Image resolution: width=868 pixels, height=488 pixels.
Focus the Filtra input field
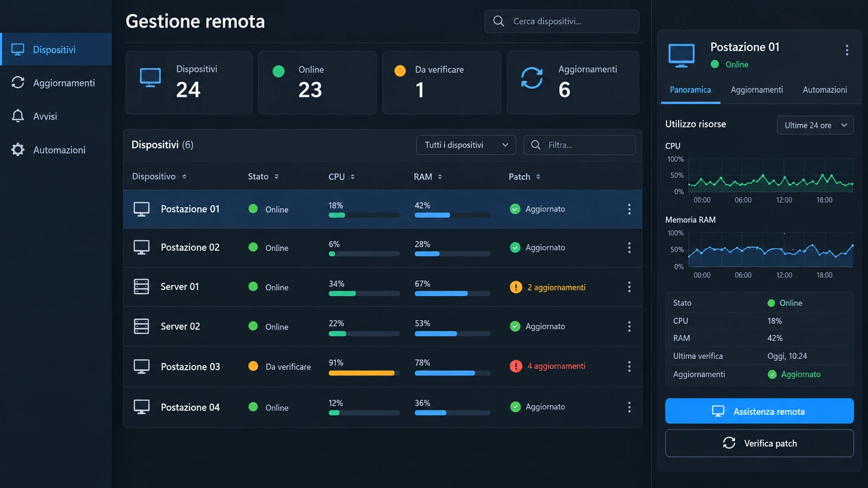579,145
